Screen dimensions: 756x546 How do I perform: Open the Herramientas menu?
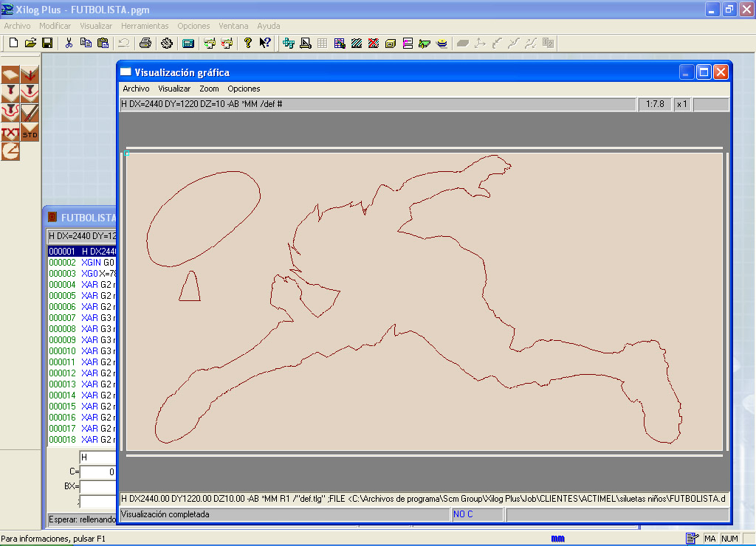click(x=145, y=26)
